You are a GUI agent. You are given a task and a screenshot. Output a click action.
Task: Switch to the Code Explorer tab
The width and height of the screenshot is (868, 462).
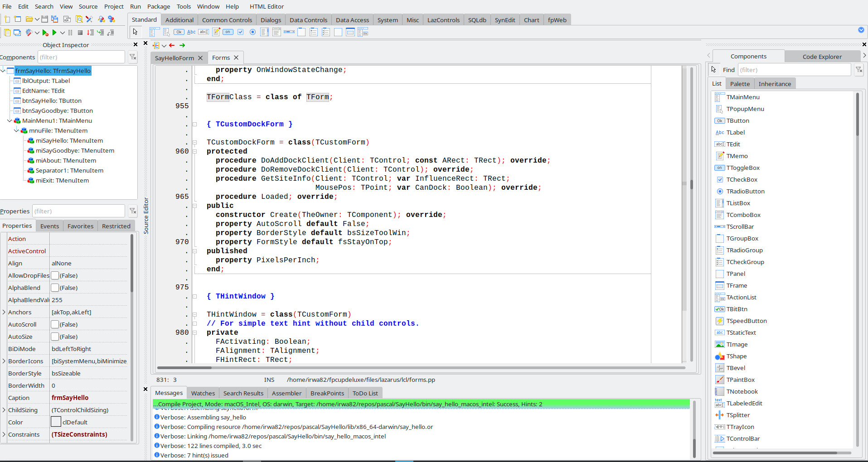tap(822, 57)
